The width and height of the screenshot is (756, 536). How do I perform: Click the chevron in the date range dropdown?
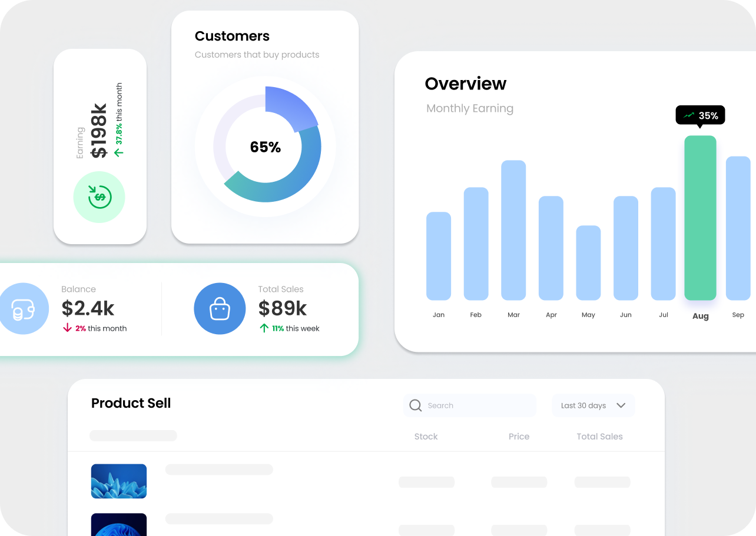coord(621,405)
